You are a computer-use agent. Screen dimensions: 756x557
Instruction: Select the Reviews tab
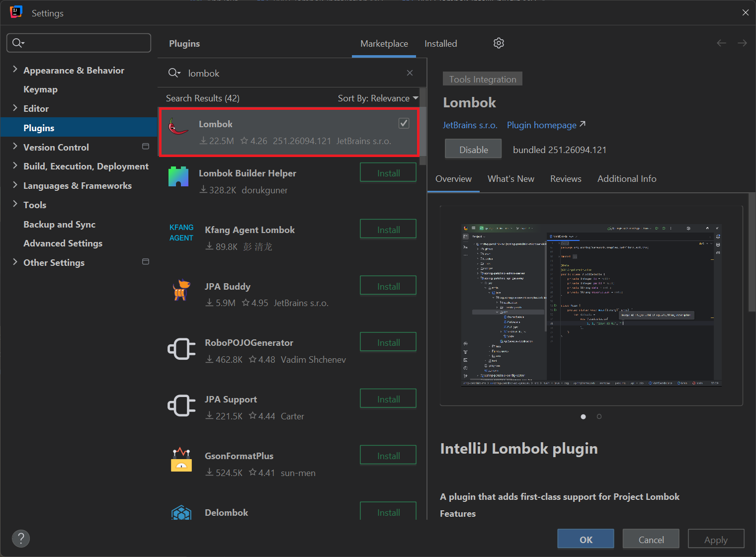point(566,179)
